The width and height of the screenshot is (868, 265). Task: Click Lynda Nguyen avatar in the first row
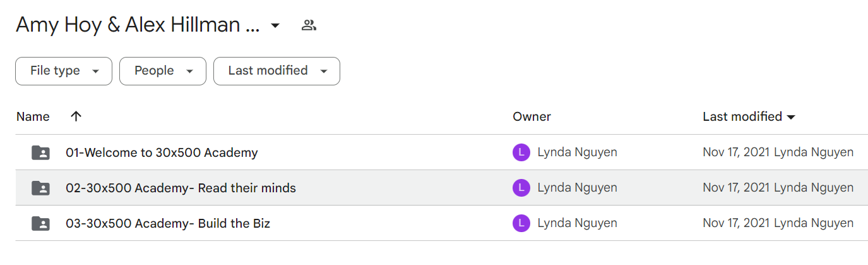521,152
